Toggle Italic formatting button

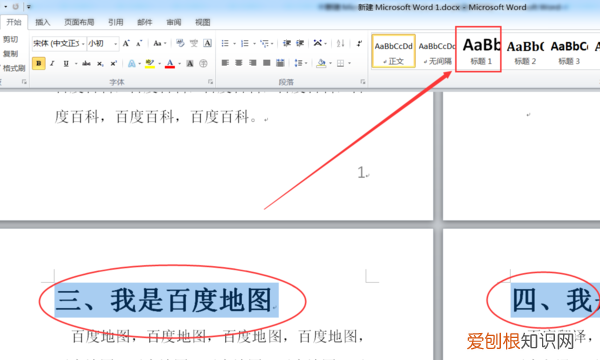click(52, 63)
